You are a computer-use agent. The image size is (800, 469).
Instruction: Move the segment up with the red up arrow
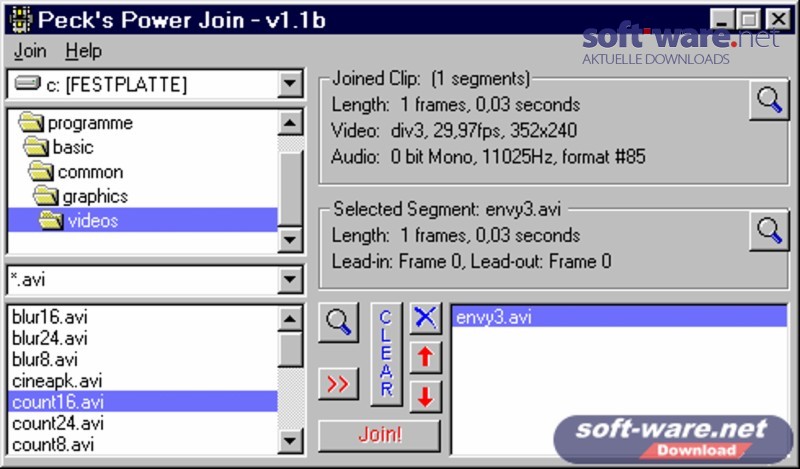click(x=426, y=357)
